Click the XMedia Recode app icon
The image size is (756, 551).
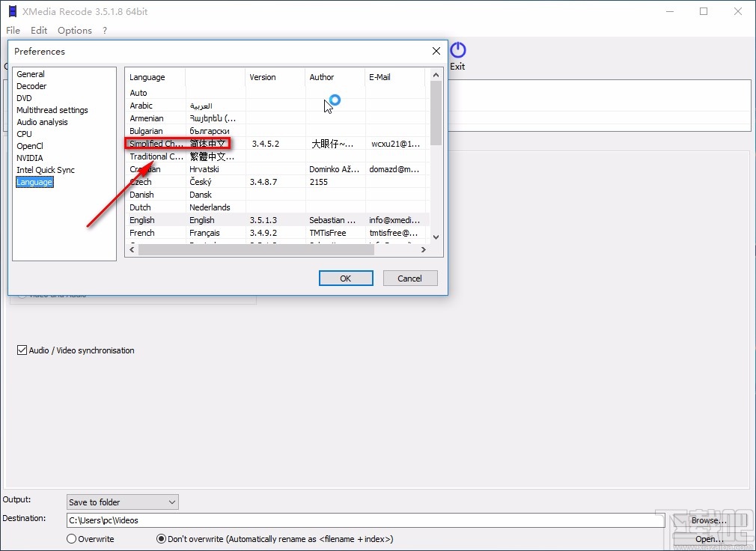pyautogui.click(x=13, y=11)
